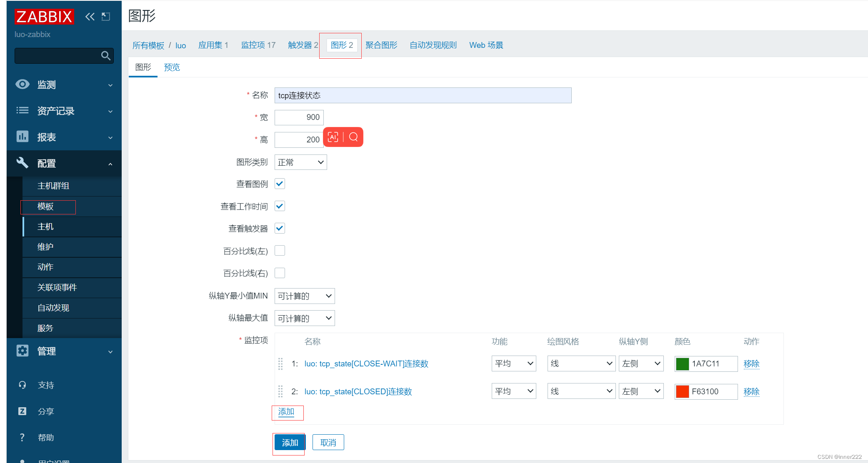Click the red overlay search icon
Screen dimensions: 868x463
coord(353,137)
